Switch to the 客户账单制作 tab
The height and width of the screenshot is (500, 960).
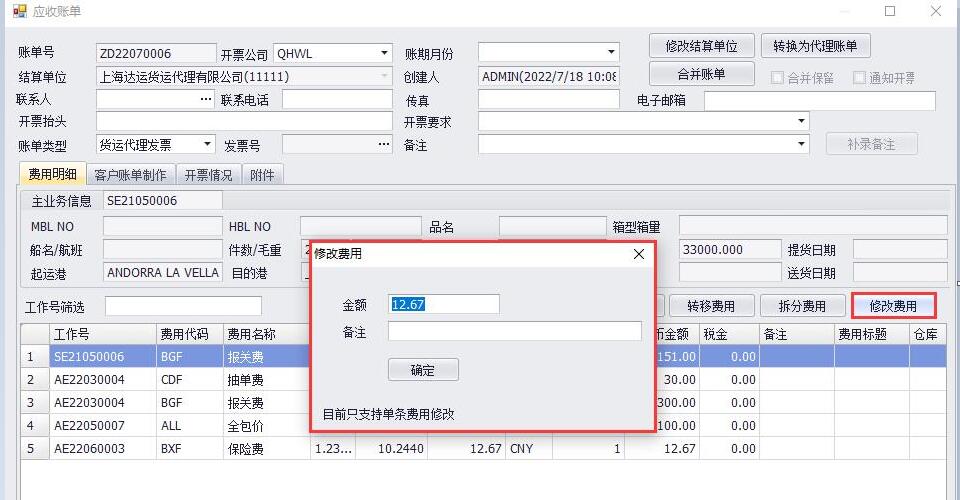tap(130, 175)
